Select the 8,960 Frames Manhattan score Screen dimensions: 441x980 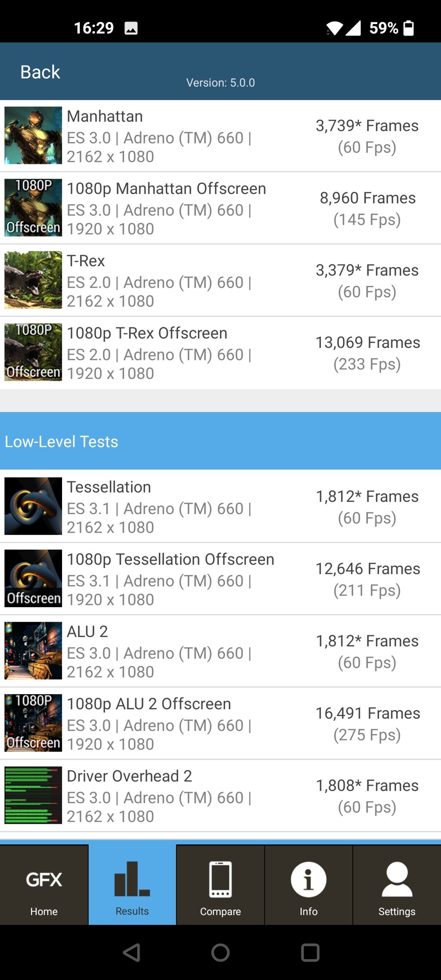coord(367,198)
